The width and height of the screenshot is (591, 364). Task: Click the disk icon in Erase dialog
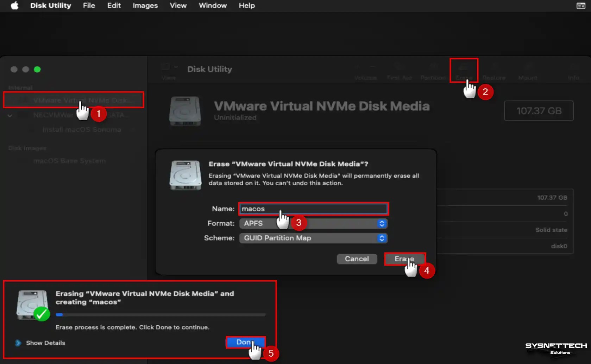[186, 175]
